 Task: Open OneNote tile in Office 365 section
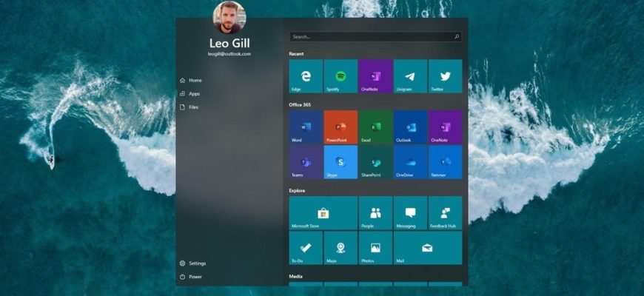445,127
